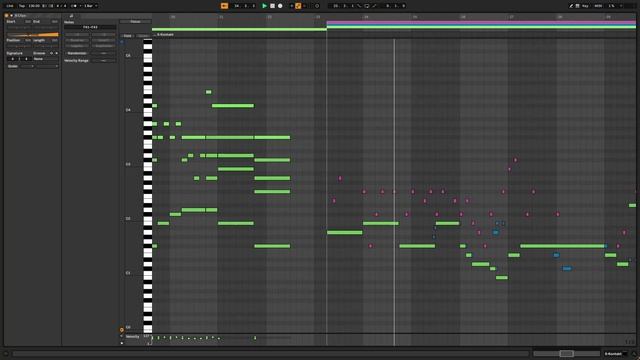Click bar 34 on the time ruler
Screen dimensions: 640x360
click(x=366, y=17)
